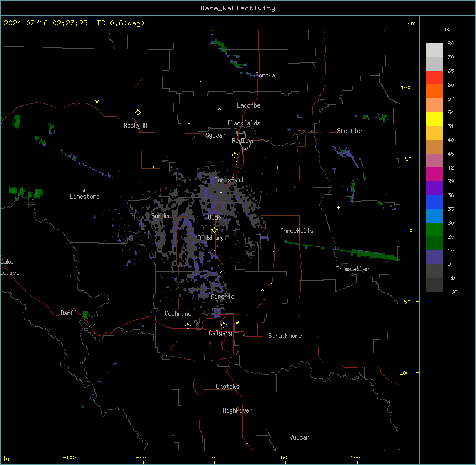Click the Lacombe town label
The width and height of the screenshot is (476, 465).
248,105
